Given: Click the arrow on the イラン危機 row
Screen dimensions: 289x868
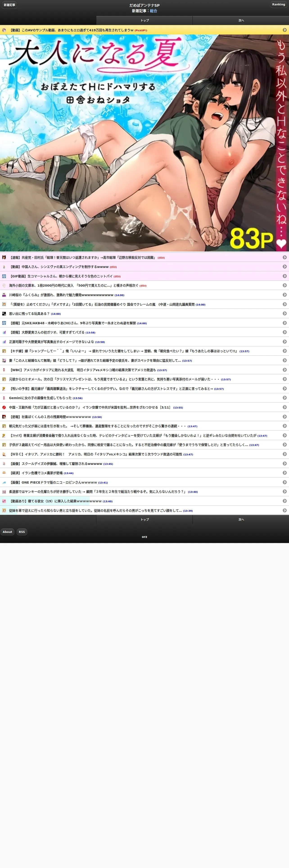Looking at the screenshot, I should click(285, 473).
